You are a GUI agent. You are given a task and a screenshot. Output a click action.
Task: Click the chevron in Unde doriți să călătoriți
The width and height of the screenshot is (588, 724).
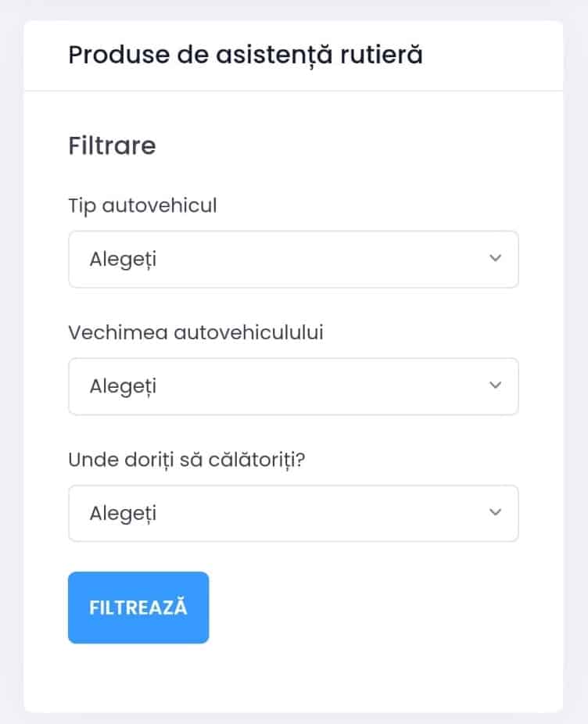pos(494,513)
